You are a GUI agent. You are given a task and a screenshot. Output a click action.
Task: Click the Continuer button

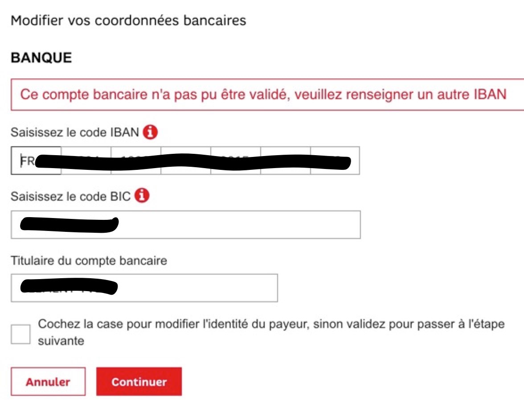tap(139, 381)
